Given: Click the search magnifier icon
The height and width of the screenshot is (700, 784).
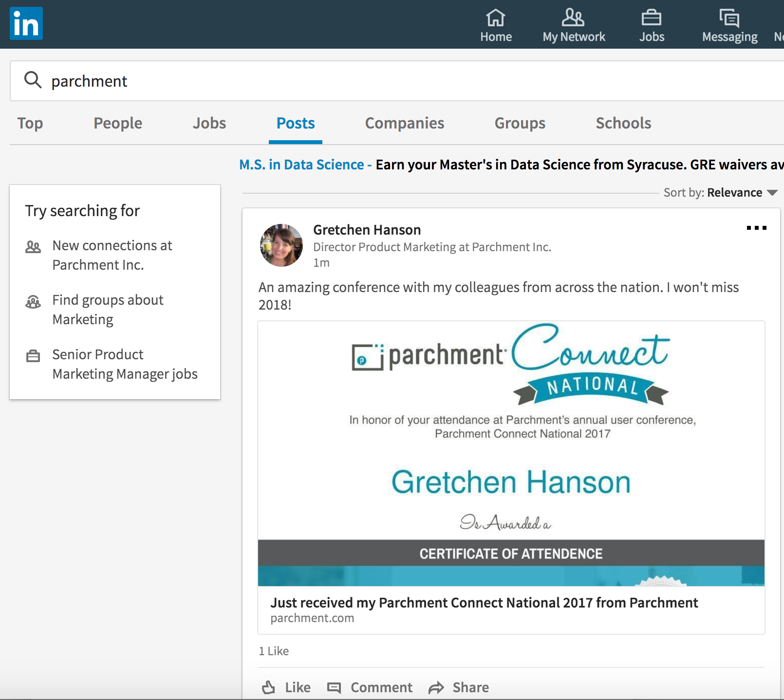Looking at the screenshot, I should (x=33, y=80).
